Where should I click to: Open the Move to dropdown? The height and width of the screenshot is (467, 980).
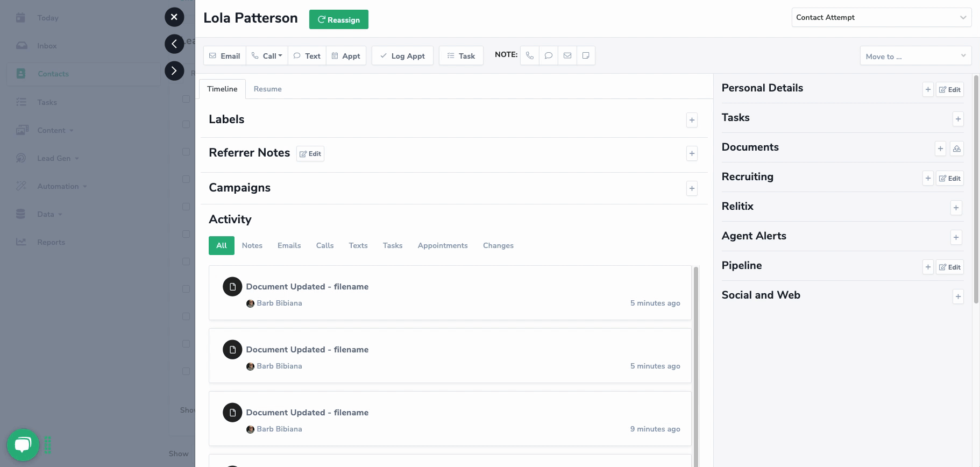[x=915, y=56]
